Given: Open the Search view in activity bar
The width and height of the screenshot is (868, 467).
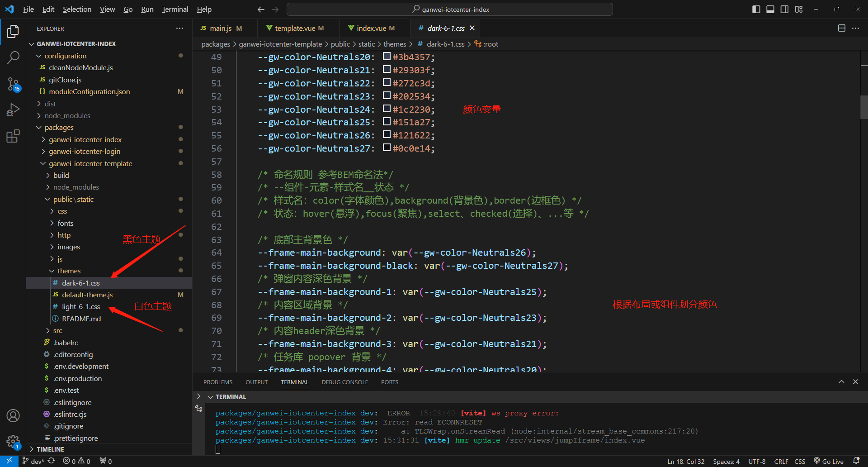Looking at the screenshot, I should (13, 57).
